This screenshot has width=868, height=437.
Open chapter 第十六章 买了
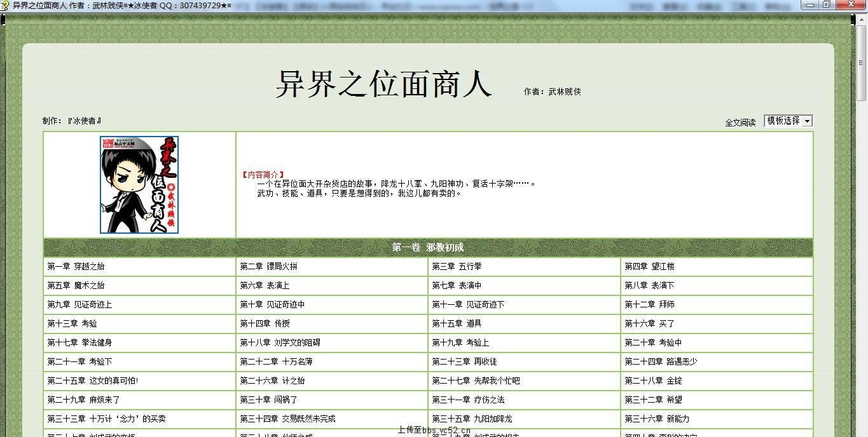(x=647, y=323)
